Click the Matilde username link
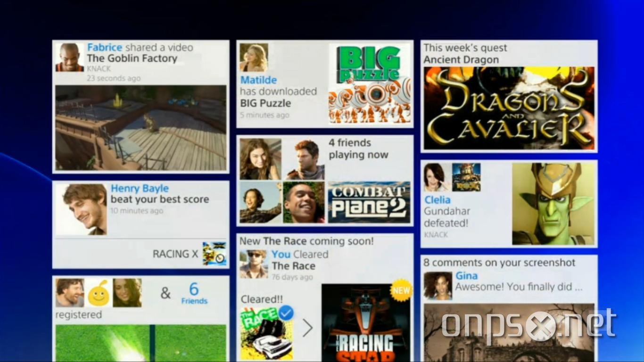 258,80
